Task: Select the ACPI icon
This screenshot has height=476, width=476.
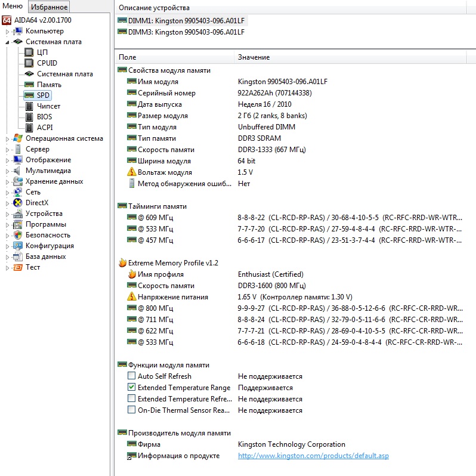Action: [29, 128]
